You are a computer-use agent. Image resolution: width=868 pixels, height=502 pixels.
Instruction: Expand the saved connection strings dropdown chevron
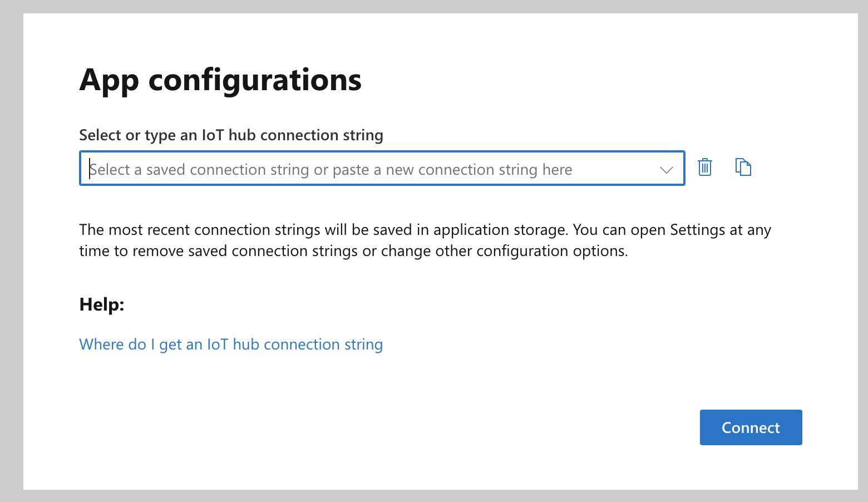pos(666,169)
